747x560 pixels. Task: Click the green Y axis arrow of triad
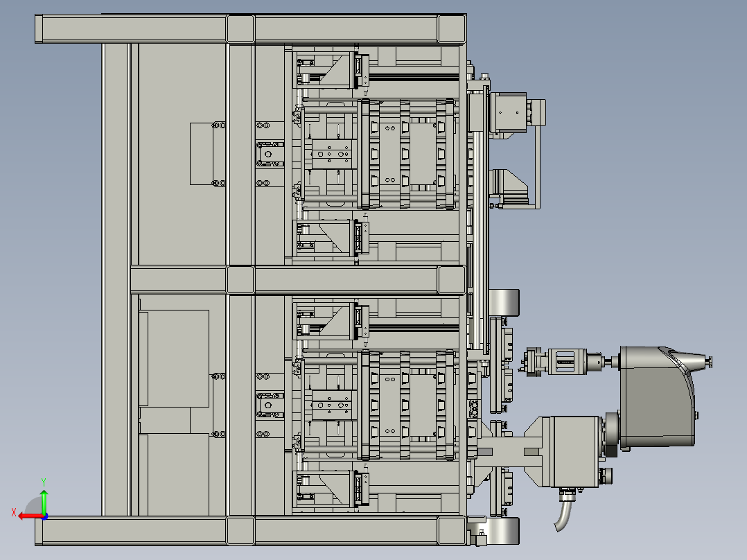click(x=44, y=501)
